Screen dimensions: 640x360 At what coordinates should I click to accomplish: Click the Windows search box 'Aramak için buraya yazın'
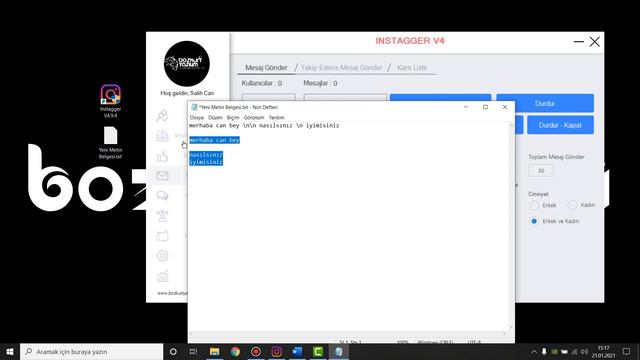click(91, 351)
